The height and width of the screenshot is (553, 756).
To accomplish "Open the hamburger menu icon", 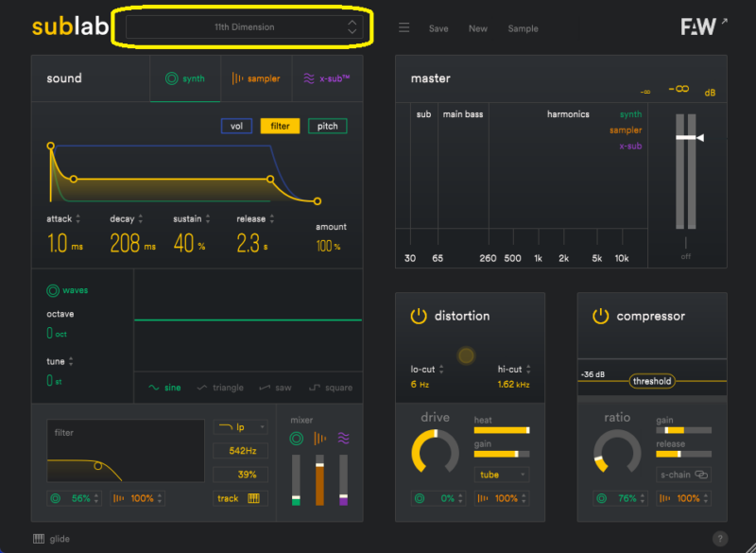I will (x=404, y=28).
